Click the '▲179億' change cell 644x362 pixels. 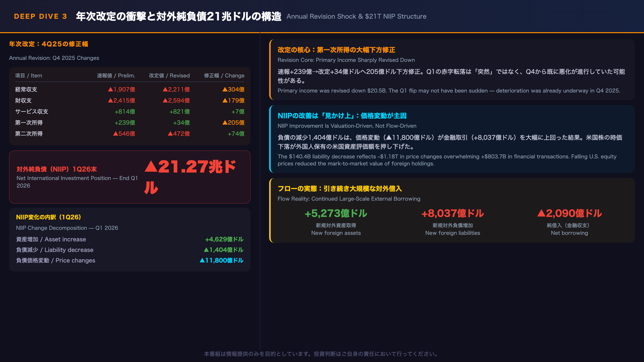point(233,100)
